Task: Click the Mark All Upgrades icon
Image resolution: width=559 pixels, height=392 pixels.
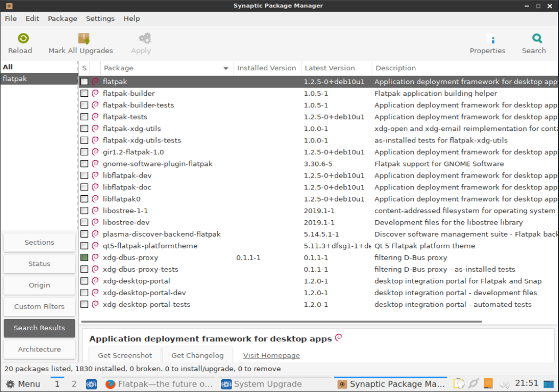Action: (x=84, y=38)
